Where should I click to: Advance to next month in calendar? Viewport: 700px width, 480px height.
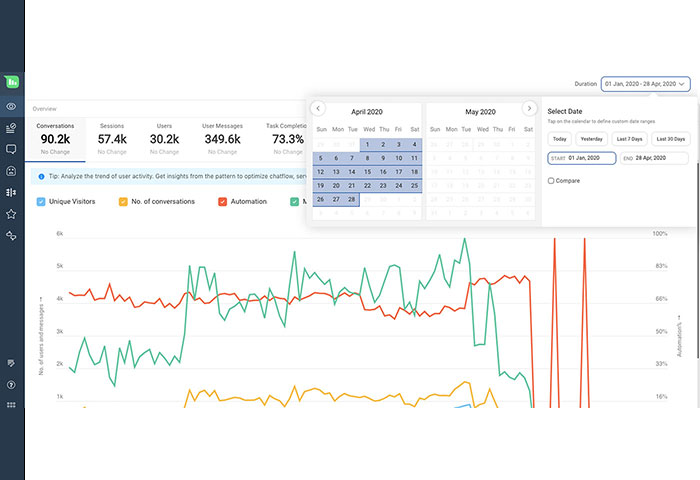tap(529, 108)
